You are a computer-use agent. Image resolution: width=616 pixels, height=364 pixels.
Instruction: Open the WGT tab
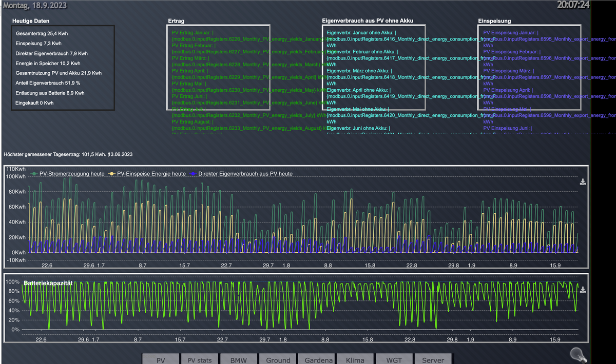tap(394, 359)
